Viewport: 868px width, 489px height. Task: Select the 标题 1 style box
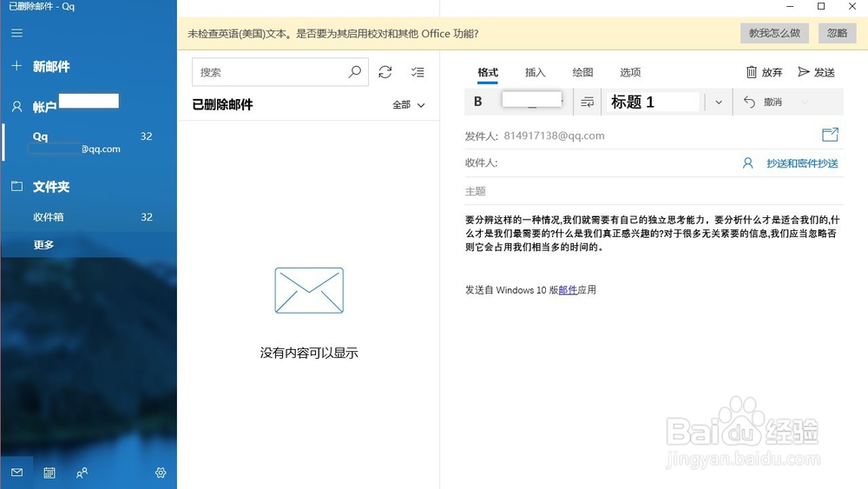click(653, 102)
